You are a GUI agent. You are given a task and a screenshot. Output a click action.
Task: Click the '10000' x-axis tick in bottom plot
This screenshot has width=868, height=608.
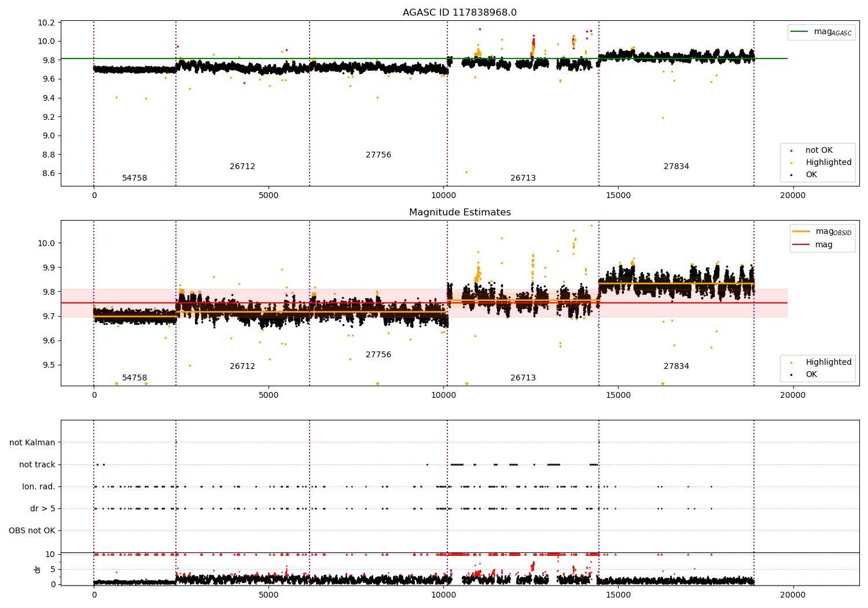coord(443,595)
